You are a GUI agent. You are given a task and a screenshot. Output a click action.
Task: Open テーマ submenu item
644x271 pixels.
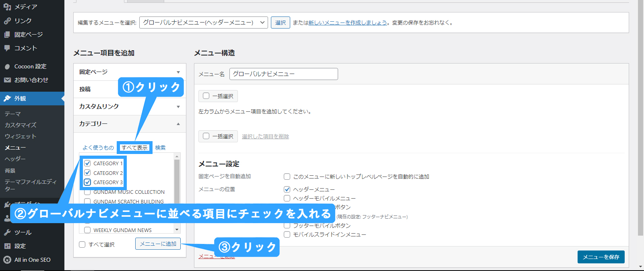12,114
